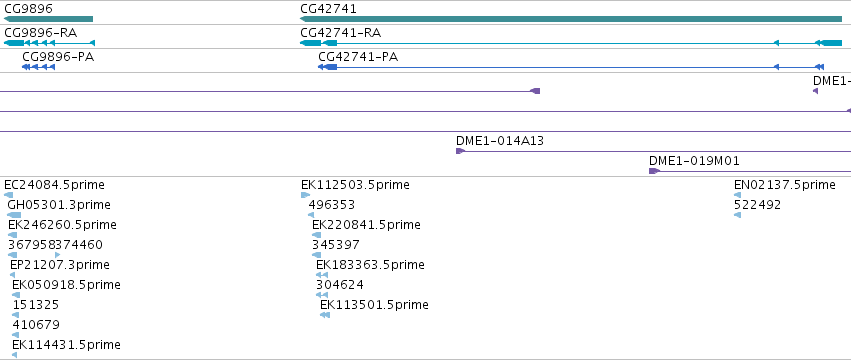Click the EK183363.5prime label
The height and width of the screenshot is (360, 851).
[370, 264]
